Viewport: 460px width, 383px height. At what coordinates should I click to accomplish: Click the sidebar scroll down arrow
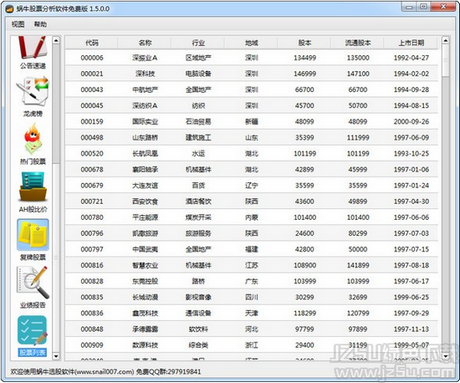point(56,356)
